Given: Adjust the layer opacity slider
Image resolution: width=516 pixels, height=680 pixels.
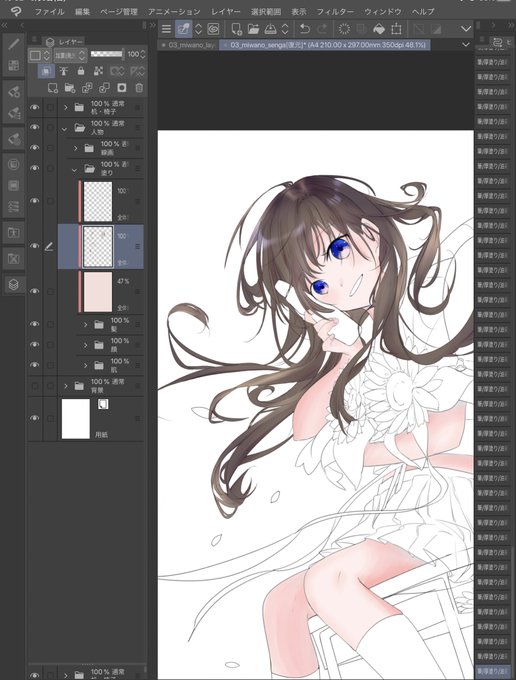Looking at the screenshot, I should (107, 54).
